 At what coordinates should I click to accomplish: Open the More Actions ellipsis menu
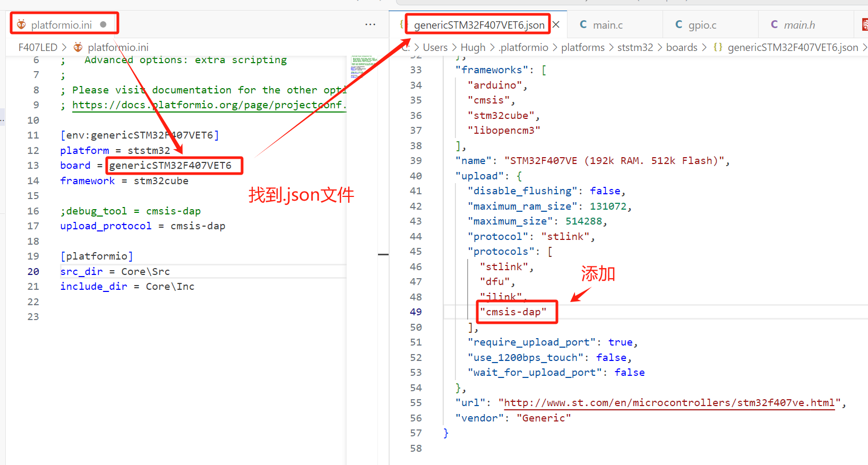[x=370, y=24]
